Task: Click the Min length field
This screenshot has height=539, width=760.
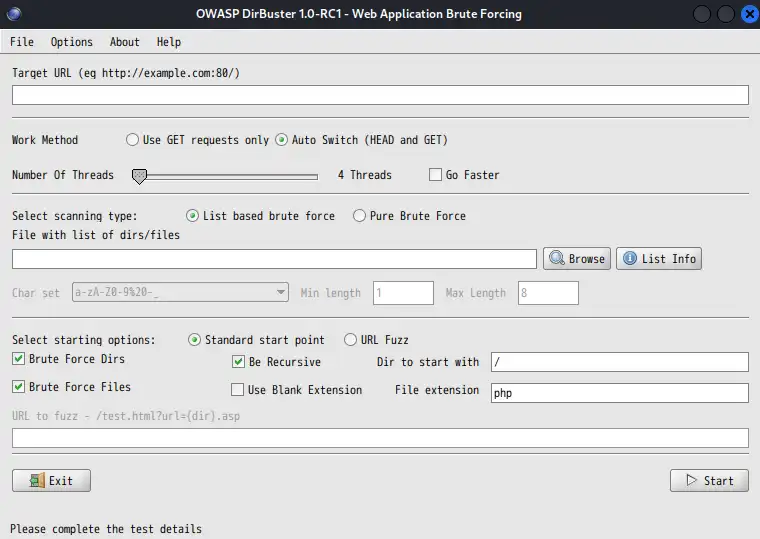Action: click(403, 293)
